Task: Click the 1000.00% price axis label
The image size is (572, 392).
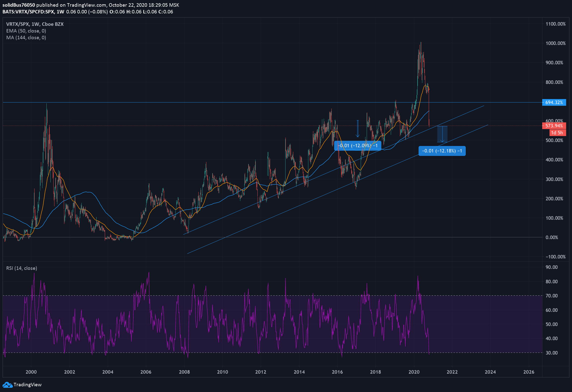Action: click(556, 43)
